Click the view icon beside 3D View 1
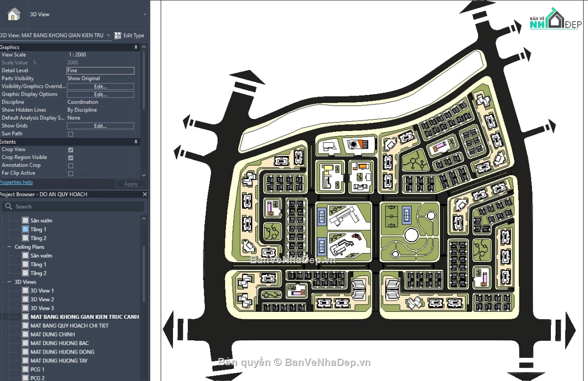The image size is (588, 381). (x=25, y=291)
